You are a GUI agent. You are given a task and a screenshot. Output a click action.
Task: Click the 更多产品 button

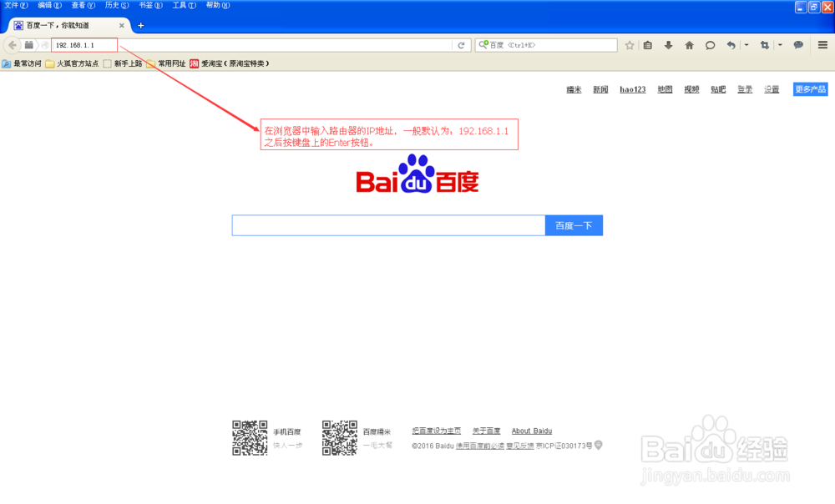pos(811,89)
